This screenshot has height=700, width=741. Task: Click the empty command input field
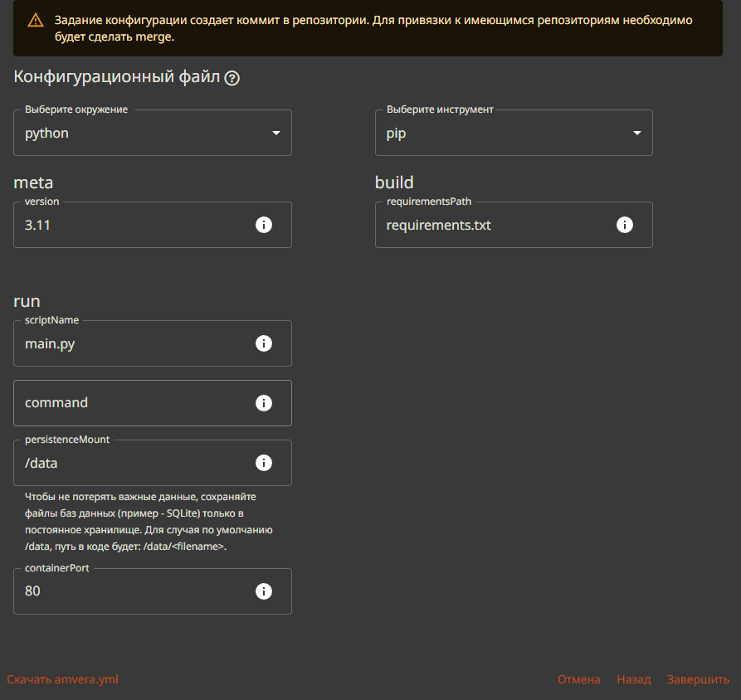point(133,403)
